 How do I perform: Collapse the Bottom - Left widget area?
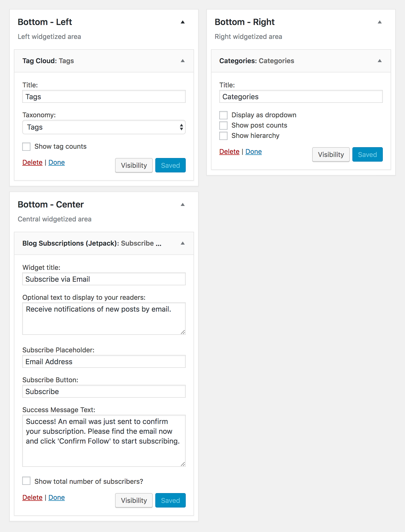coord(183,22)
